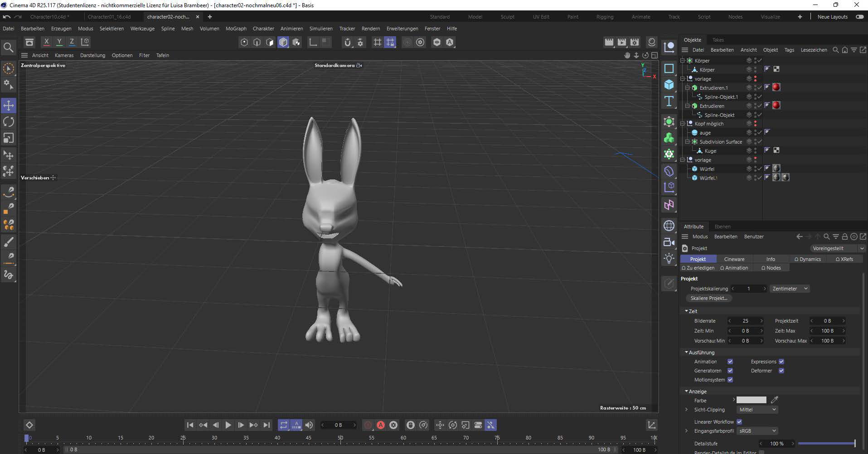Add a Camera object icon
The width and height of the screenshot is (868, 454).
[x=669, y=242]
